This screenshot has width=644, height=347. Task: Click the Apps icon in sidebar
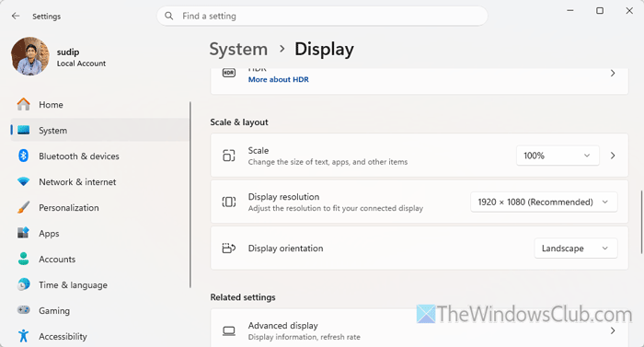(23, 233)
